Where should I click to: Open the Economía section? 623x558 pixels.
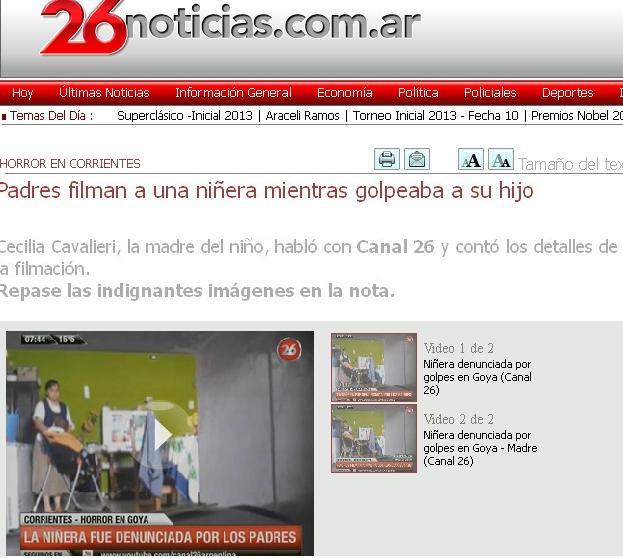344,93
